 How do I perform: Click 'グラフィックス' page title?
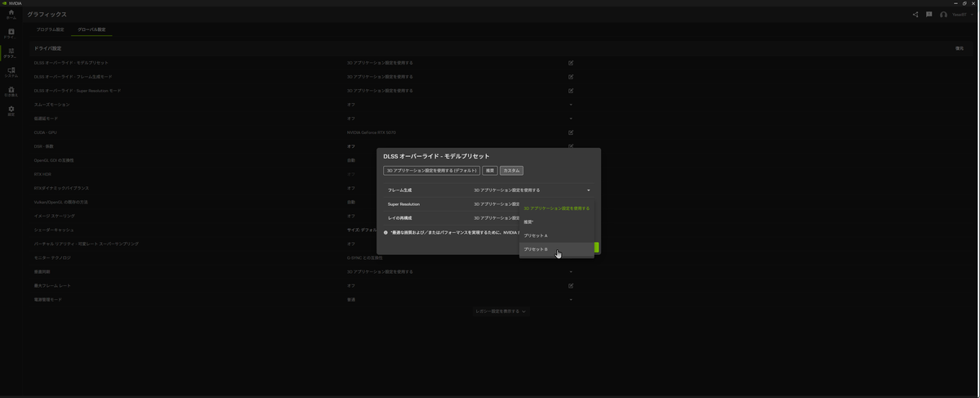click(x=47, y=15)
